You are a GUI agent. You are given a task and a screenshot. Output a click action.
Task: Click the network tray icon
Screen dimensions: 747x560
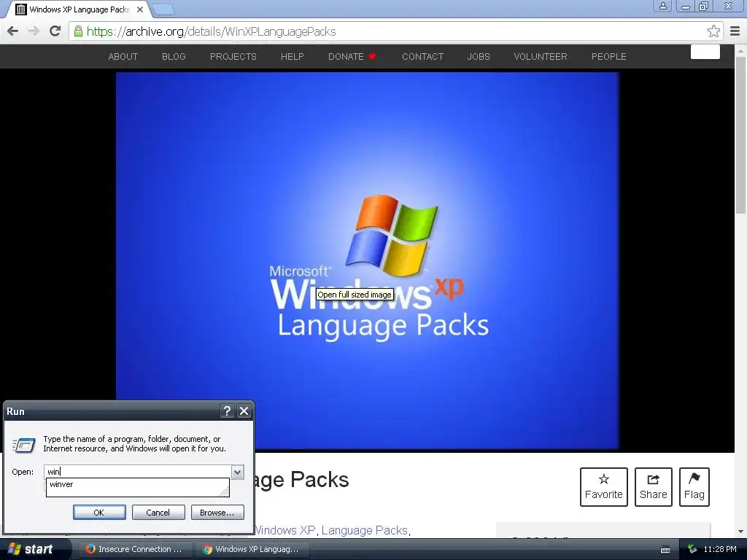(x=692, y=550)
